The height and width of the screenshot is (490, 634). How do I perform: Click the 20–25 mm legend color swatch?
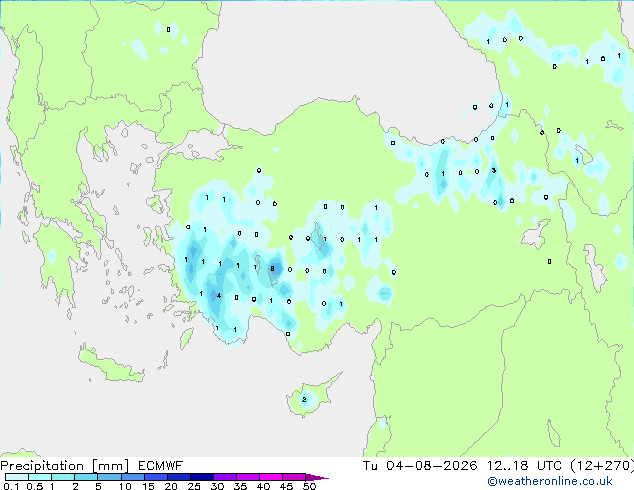point(178,477)
